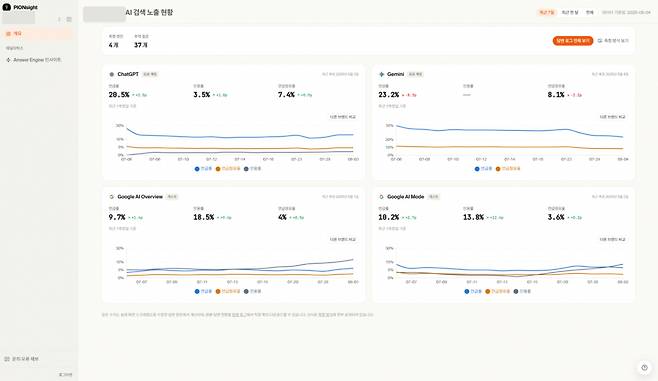Open the help icon at bottom right
Screen dimensions: 658x381
(x=645, y=368)
